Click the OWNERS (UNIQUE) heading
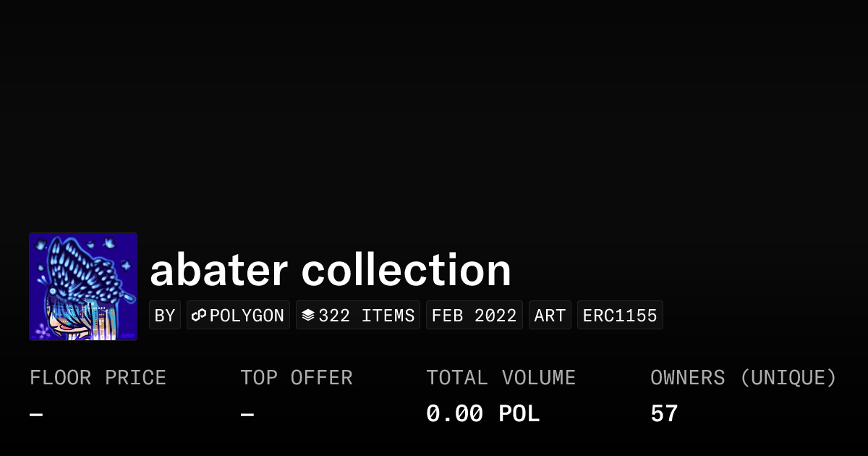This screenshot has height=456, width=868. pyautogui.click(x=743, y=378)
